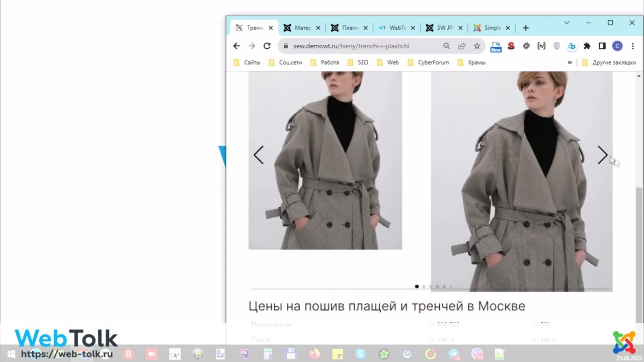The height and width of the screenshot is (362, 644).
Task: Open the Windows Start menu
Action: pos(11,354)
